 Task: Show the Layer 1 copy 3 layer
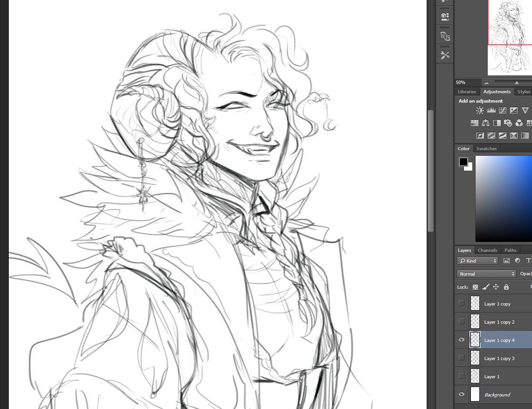click(x=462, y=357)
